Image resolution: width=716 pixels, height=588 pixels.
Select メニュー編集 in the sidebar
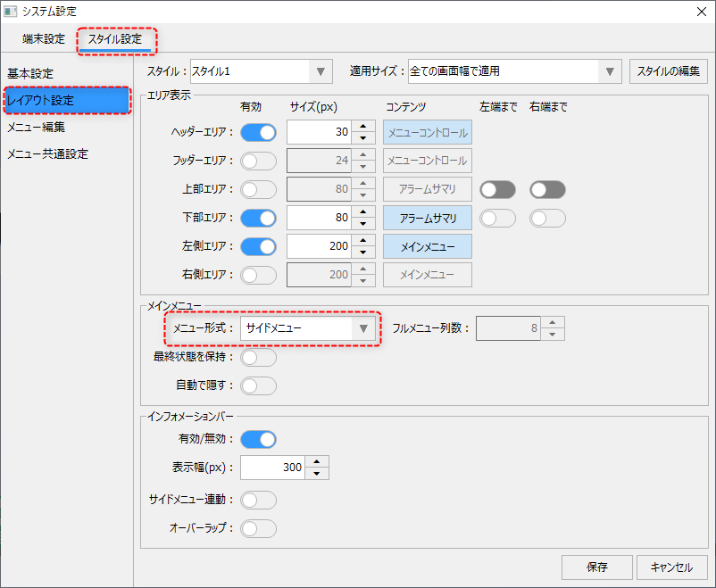37,128
